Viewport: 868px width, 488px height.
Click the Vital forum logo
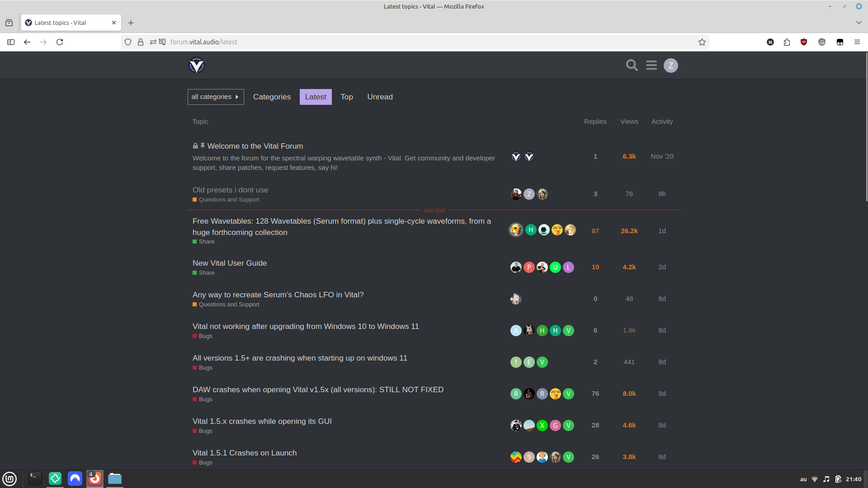pyautogui.click(x=197, y=66)
